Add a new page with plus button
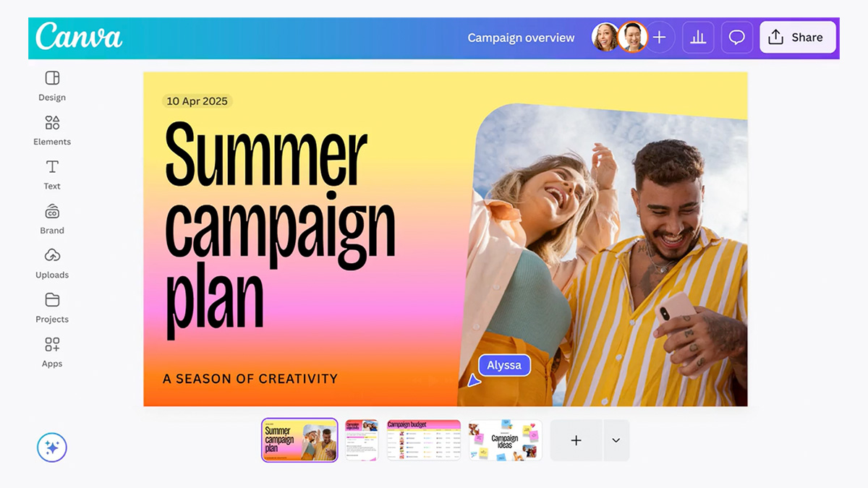 576,440
